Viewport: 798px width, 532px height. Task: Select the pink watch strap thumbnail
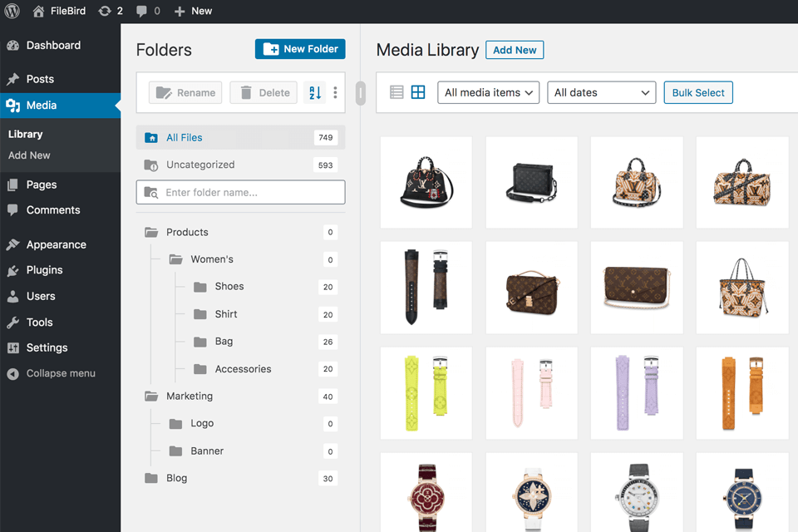[531, 393]
